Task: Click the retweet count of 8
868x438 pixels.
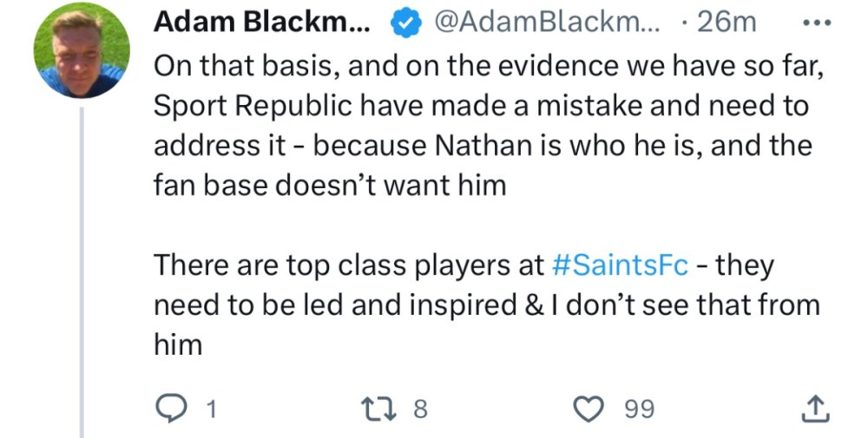Action: [420, 409]
